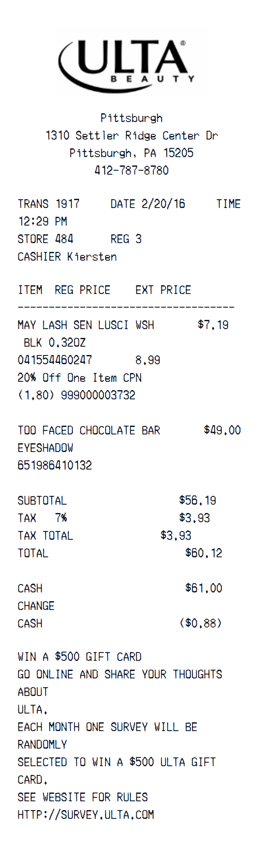The image size is (263, 868).
Task: Click the cash tendered amount $61.00
Action: (203, 588)
